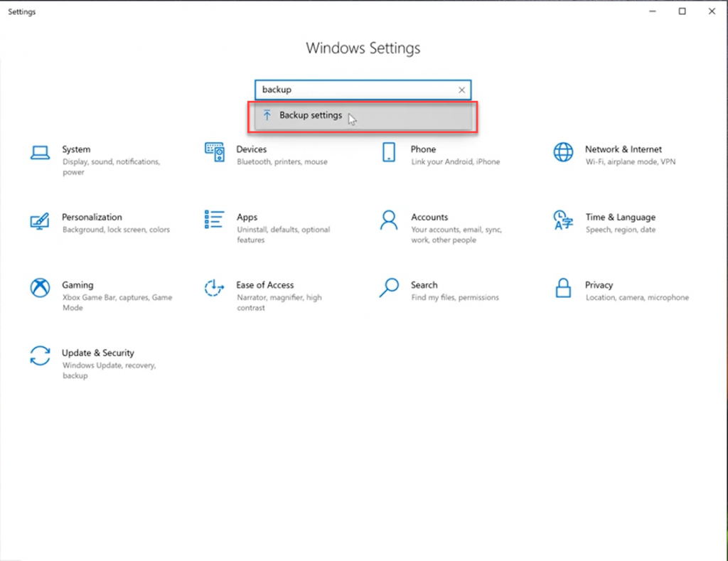Open Time & Language title
The width and height of the screenshot is (728, 561).
(x=620, y=218)
